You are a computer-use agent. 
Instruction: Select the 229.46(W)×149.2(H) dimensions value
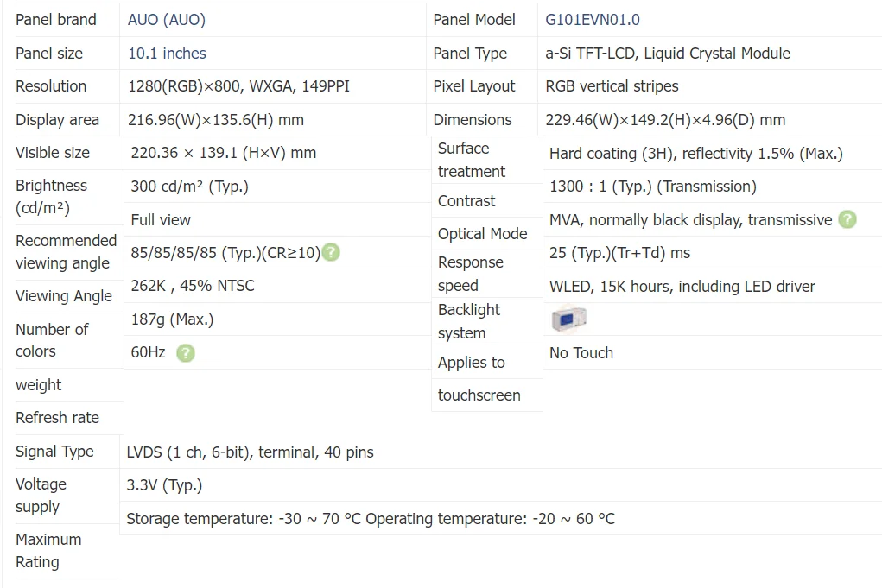(665, 120)
